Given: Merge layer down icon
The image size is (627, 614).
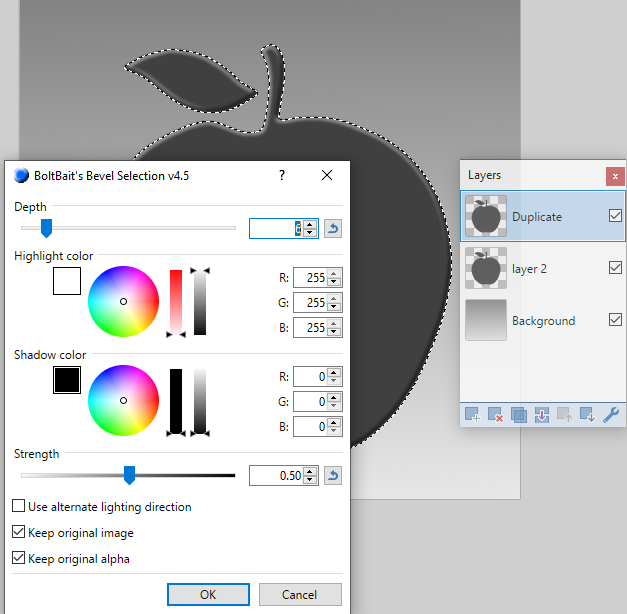Looking at the screenshot, I should pos(541,415).
